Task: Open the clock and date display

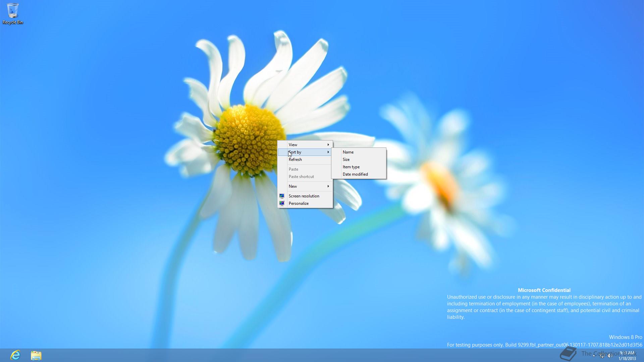Action: [x=627, y=356]
